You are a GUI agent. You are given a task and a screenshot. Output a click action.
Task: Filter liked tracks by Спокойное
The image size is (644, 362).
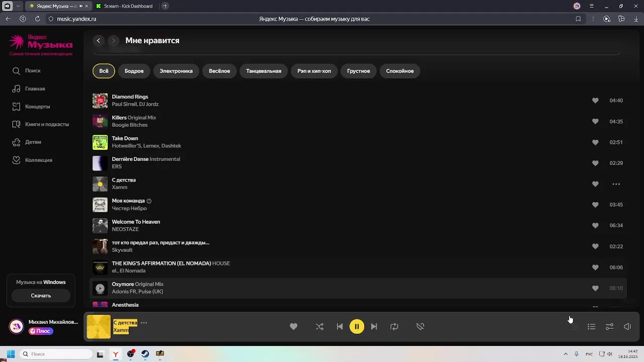point(400,71)
